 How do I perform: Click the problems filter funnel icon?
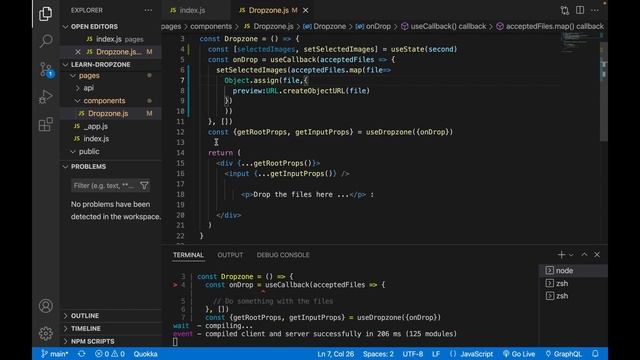tap(144, 186)
